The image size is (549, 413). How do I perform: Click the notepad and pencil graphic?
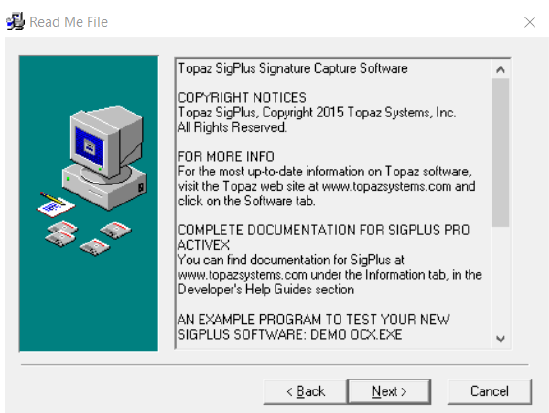click(55, 204)
